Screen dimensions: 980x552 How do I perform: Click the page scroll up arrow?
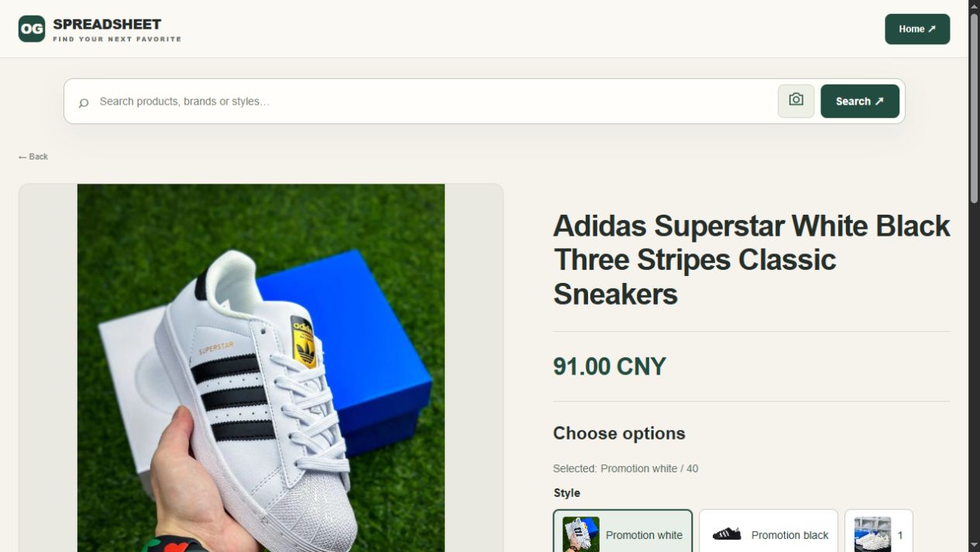(974, 6)
